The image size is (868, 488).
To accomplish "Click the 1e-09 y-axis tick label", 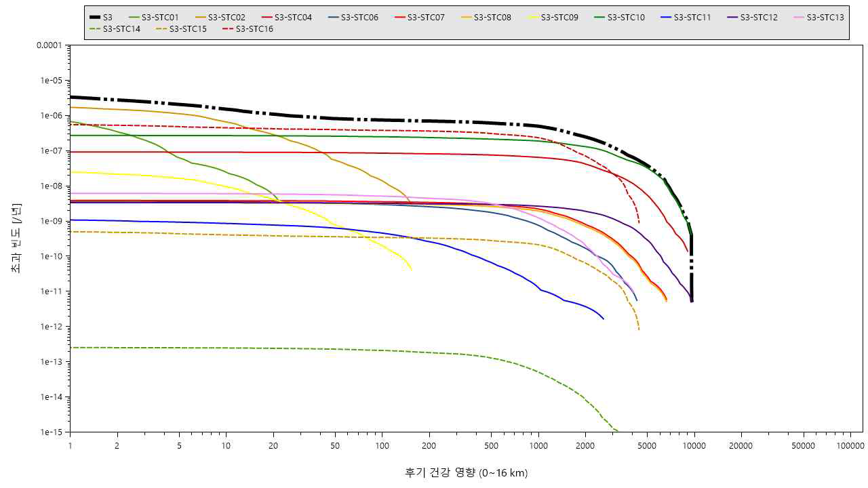I will point(52,222).
